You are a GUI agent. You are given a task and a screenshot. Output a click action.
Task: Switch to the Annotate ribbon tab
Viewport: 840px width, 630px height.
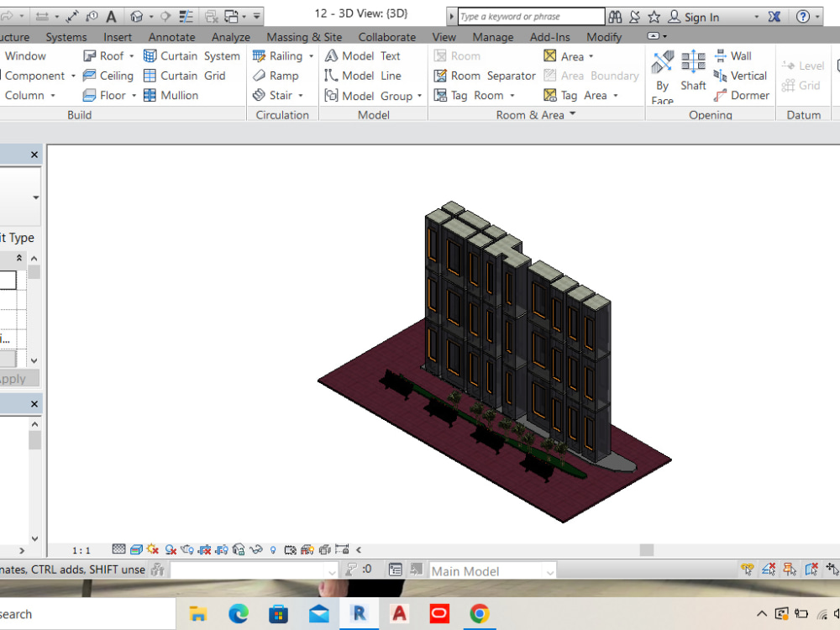(171, 37)
